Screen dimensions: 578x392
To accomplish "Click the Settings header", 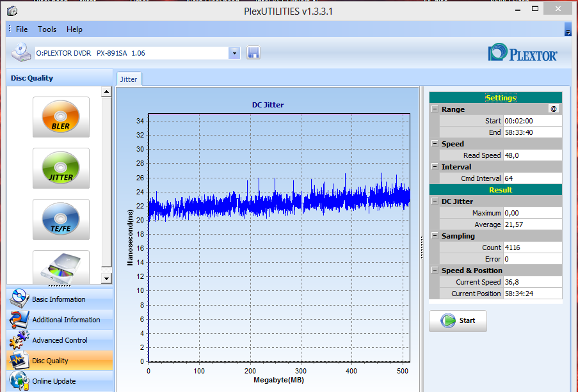I will (x=496, y=98).
